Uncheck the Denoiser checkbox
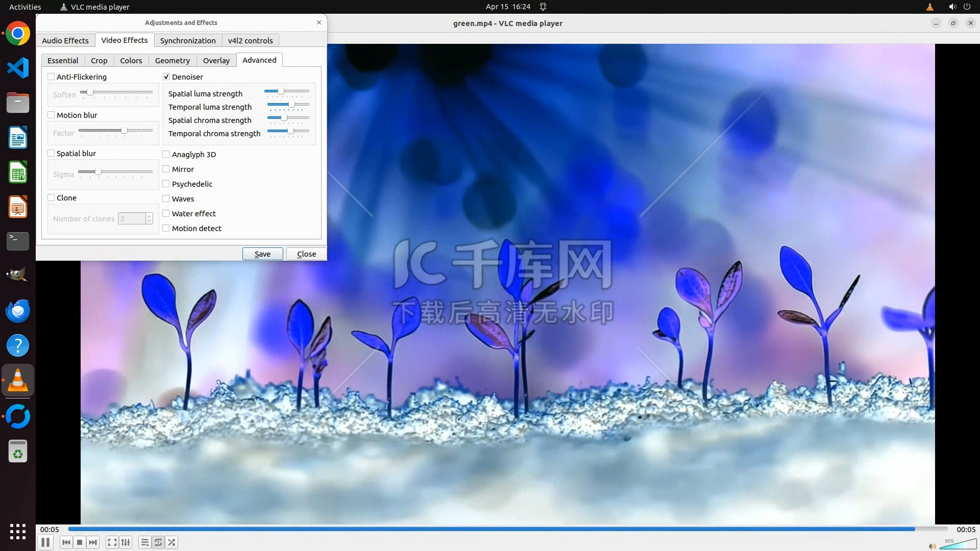The height and width of the screenshot is (551, 980). coord(166,77)
